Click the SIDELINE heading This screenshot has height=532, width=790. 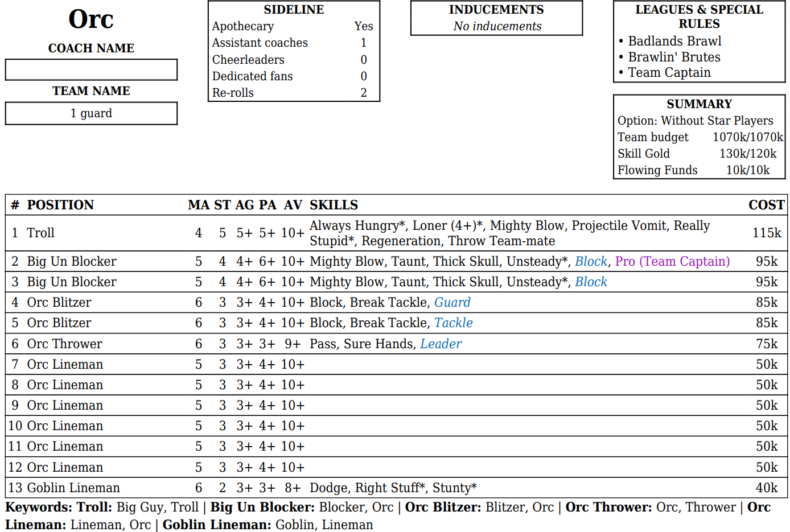294,10
